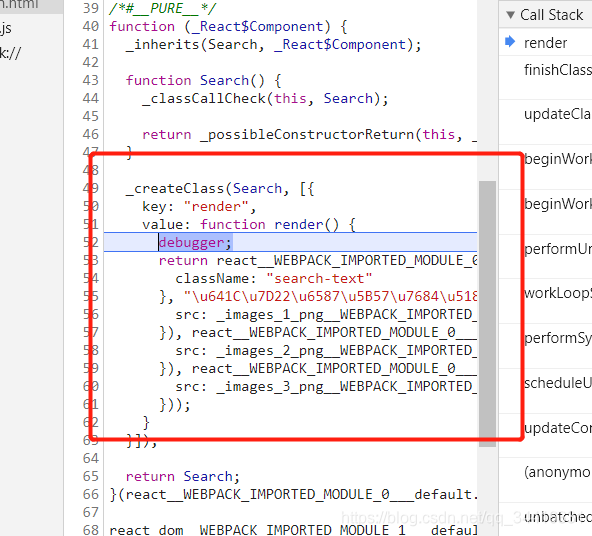This screenshot has width=592, height=536.
Task: Select the unbatched call stack frame
Action: [558, 516]
